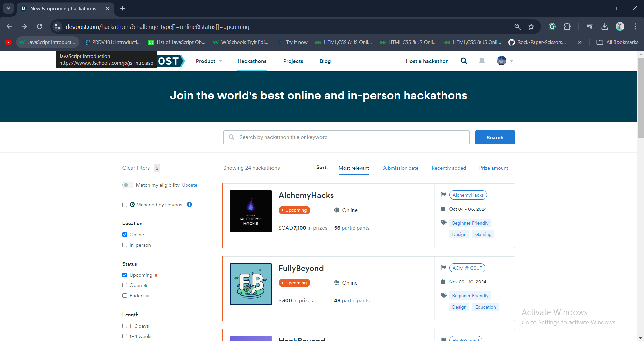Click the AlchemyHacks logo thumbnail
The height and width of the screenshot is (341, 644).
pos(251,211)
